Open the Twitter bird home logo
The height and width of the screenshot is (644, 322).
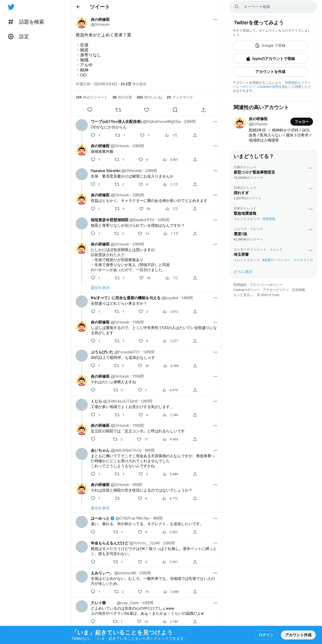11,7
